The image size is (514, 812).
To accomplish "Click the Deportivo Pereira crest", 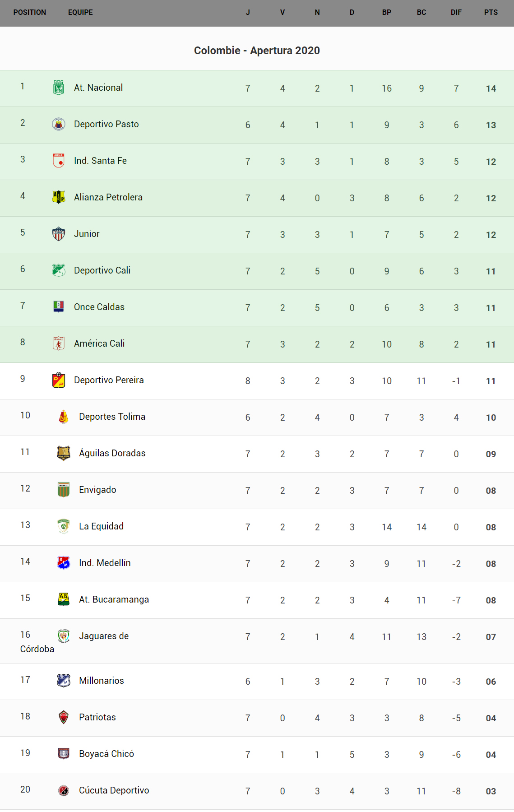I will click(x=59, y=380).
